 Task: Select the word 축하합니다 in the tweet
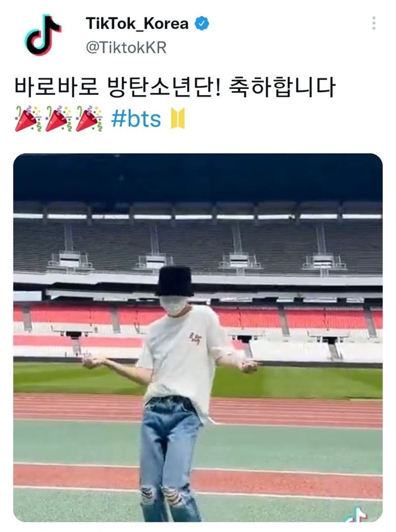tap(282, 88)
